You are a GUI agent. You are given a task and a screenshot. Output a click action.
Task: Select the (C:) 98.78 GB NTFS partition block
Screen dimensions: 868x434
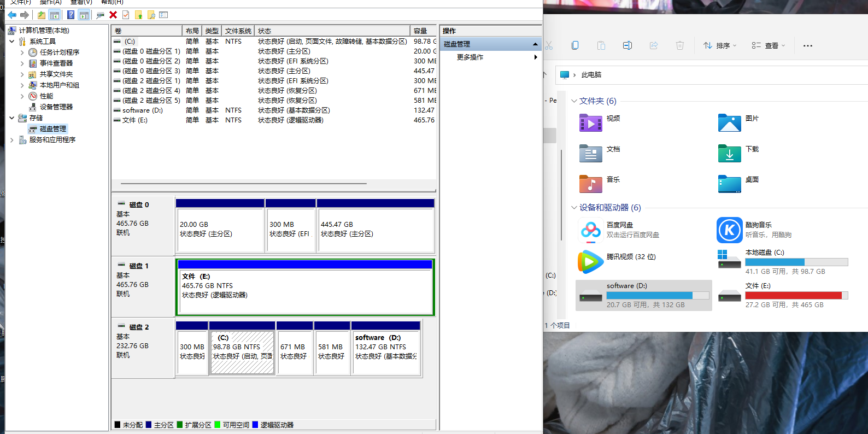(242, 348)
